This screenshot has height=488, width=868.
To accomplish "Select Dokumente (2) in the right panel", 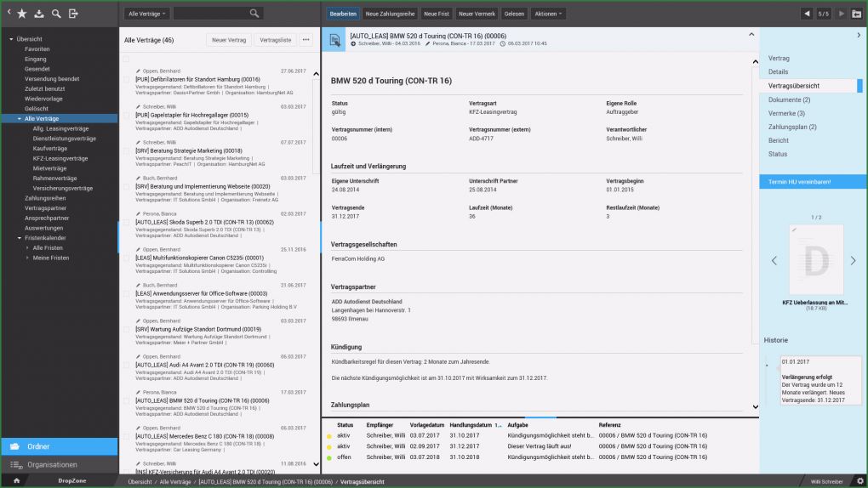I will pyautogui.click(x=789, y=99).
